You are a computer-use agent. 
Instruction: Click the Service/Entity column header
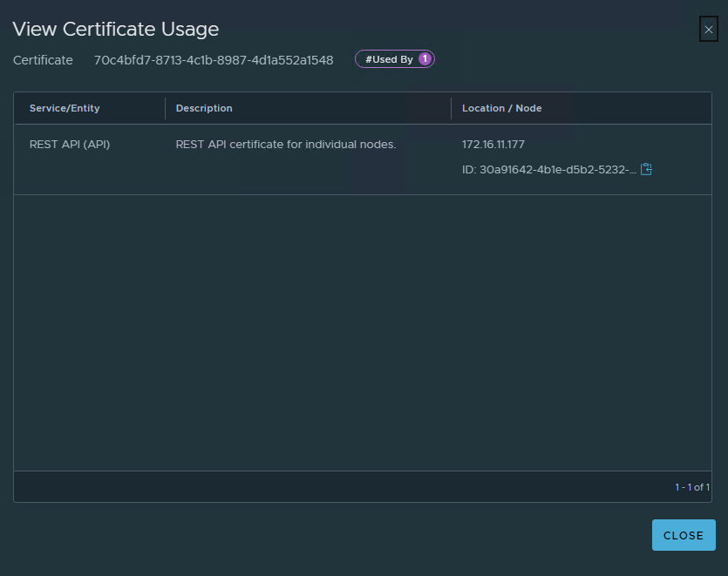(x=65, y=108)
